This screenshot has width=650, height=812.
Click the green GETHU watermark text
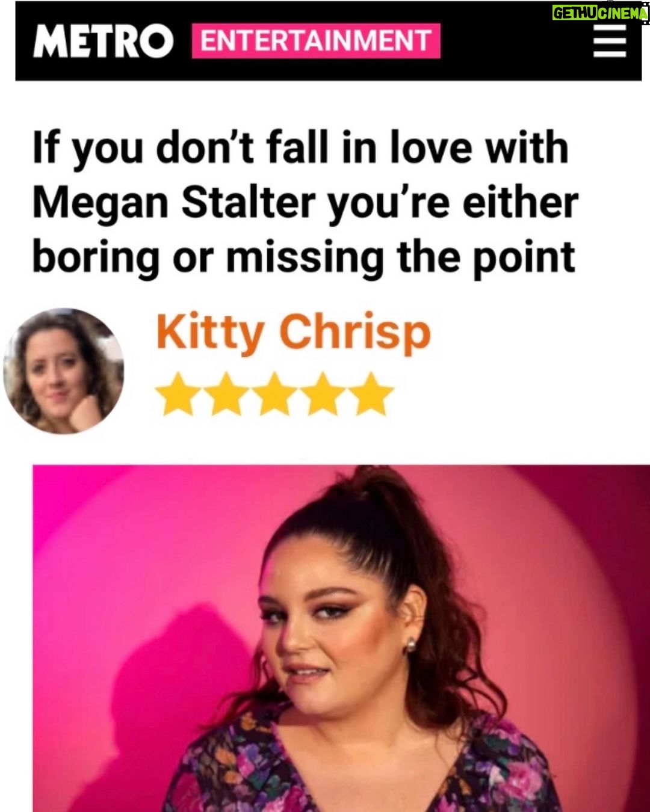575,13
